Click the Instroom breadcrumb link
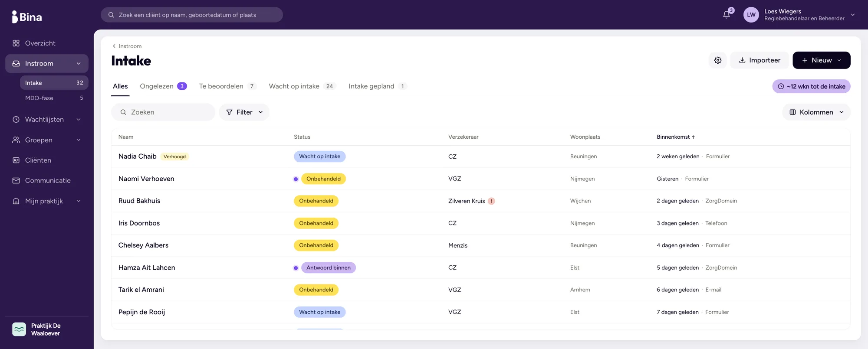Image resolution: width=868 pixels, height=349 pixels. point(130,46)
